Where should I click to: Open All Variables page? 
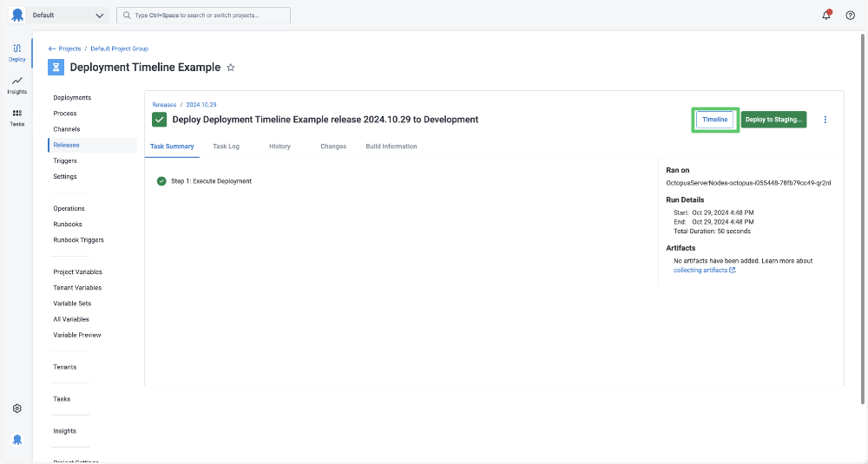pyautogui.click(x=71, y=319)
